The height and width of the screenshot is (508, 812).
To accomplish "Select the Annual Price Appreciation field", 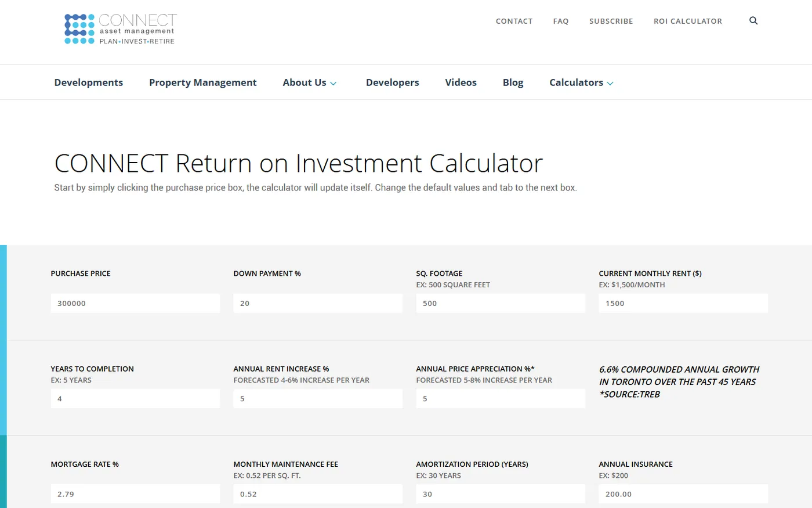I will coord(501,398).
